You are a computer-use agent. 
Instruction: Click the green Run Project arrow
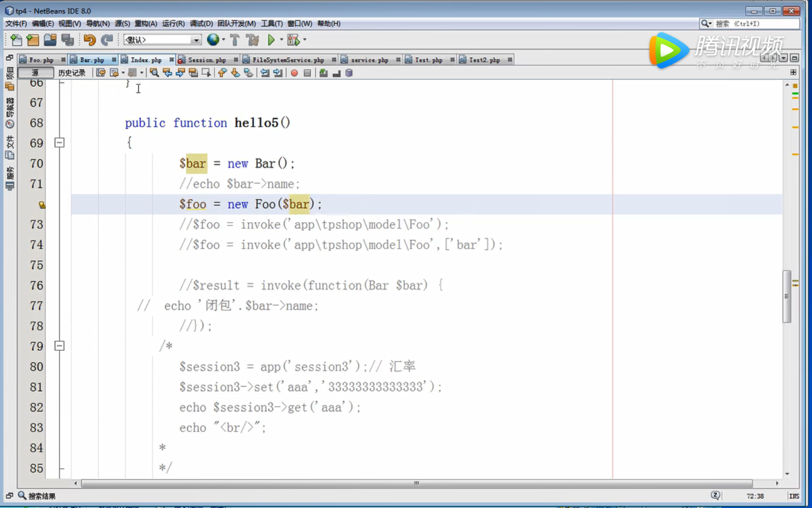(x=271, y=40)
